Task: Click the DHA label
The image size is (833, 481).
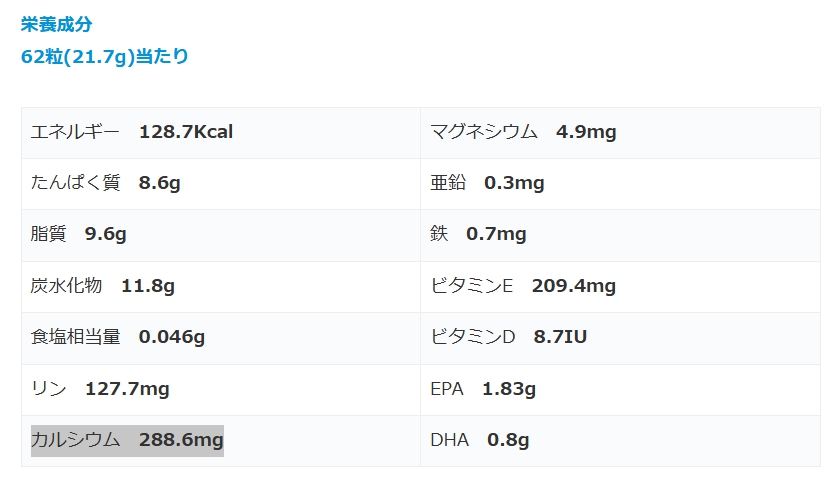Action: [448, 440]
